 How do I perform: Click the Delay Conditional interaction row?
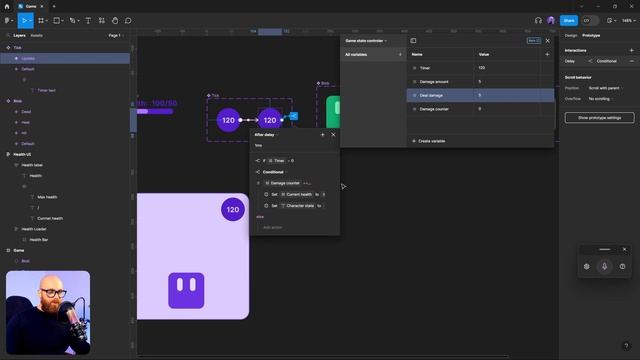coord(599,61)
